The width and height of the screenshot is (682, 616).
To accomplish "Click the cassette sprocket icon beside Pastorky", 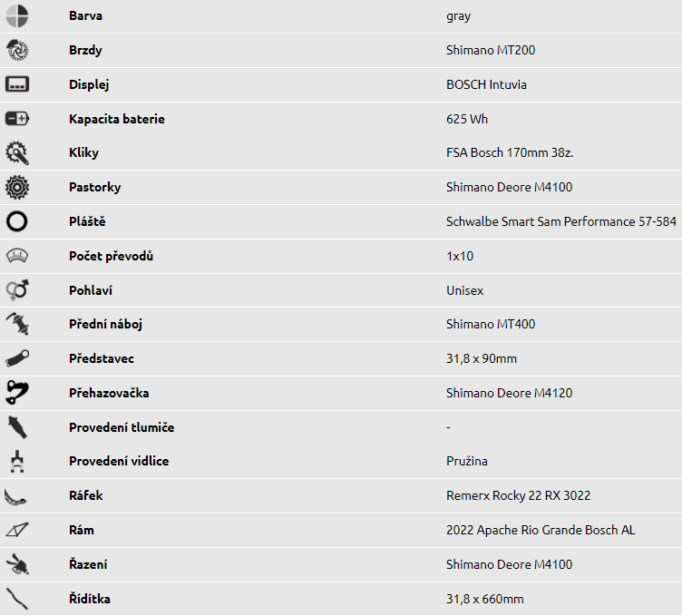I will tap(17, 187).
